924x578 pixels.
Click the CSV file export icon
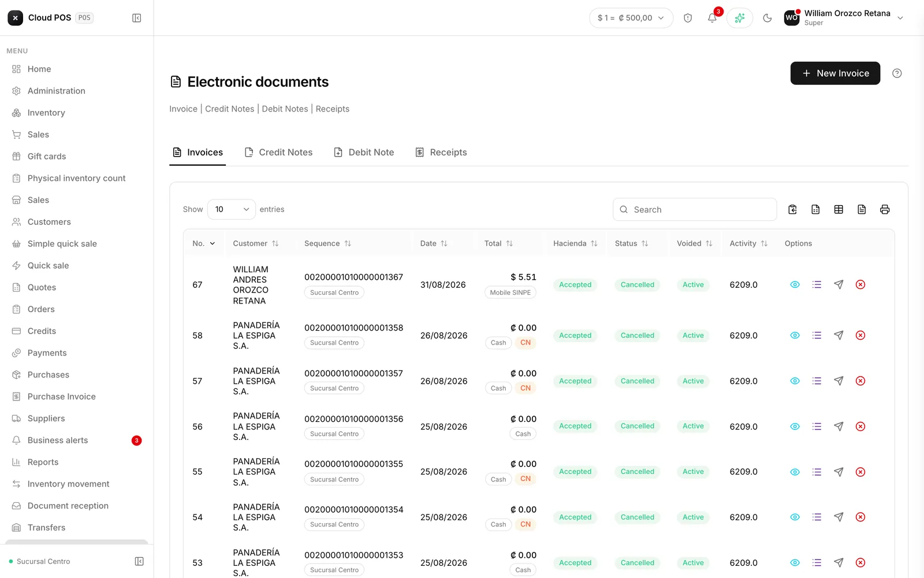(x=815, y=209)
